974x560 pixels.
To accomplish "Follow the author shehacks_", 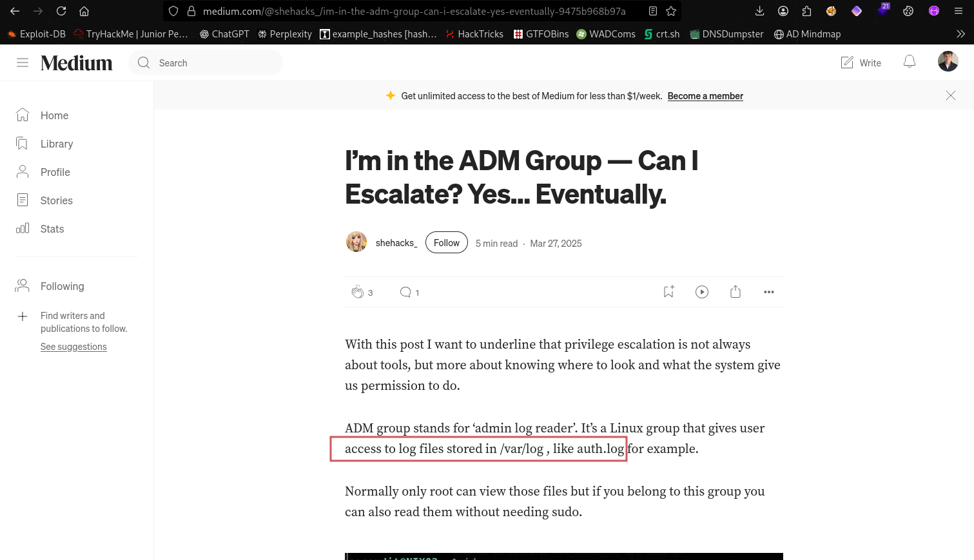I will pos(446,243).
